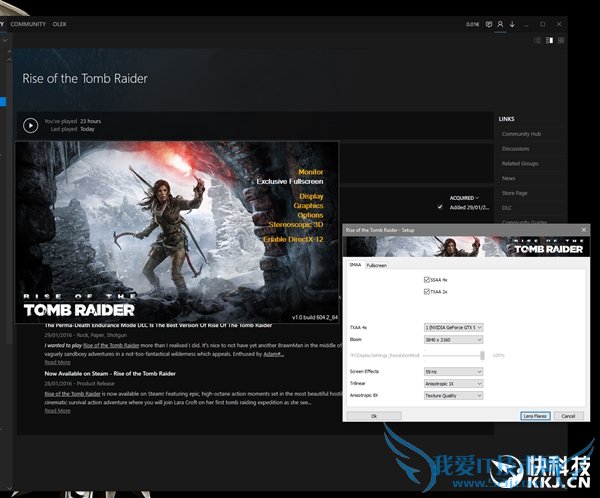Viewport: 600px width, 498px height.
Task: Select Stereoscopic 3D in the launcher
Action: (296, 224)
